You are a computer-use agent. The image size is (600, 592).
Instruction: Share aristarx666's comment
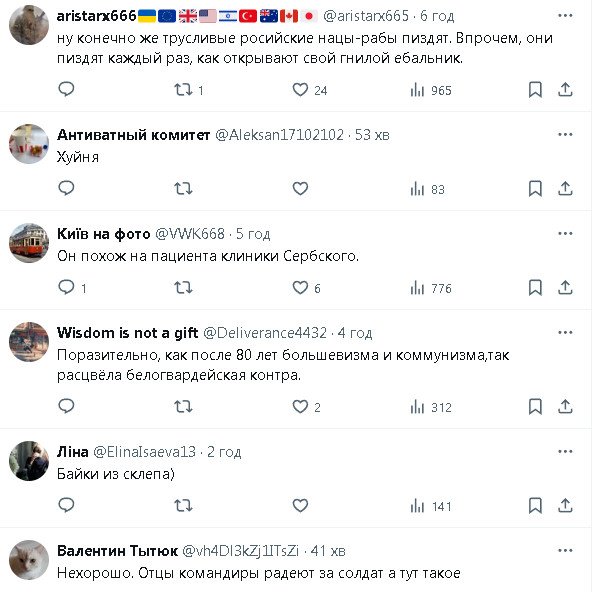coord(565,90)
